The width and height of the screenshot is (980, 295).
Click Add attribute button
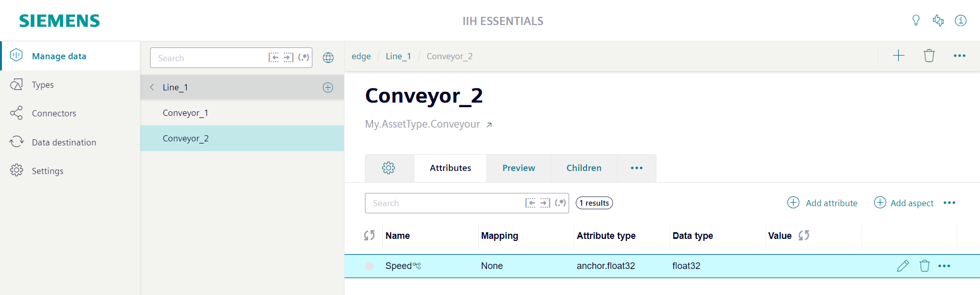[822, 203]
